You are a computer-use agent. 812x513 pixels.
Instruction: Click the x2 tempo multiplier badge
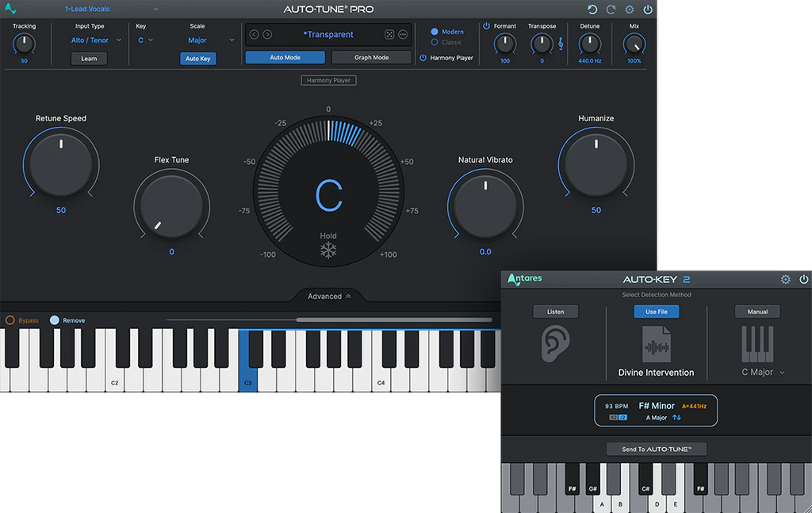click(614, 417)
